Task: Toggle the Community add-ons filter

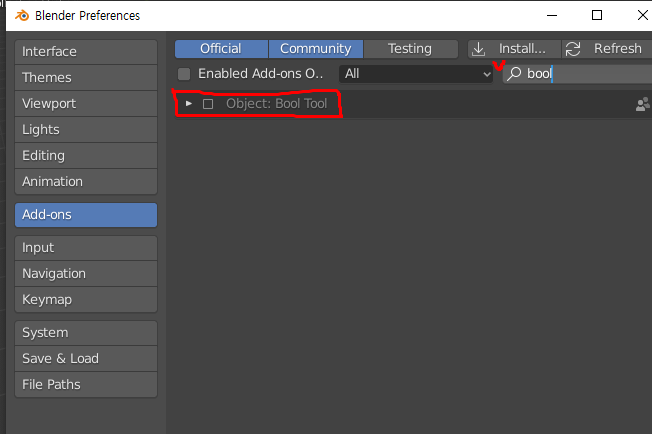Action: [x=316, y=49]
